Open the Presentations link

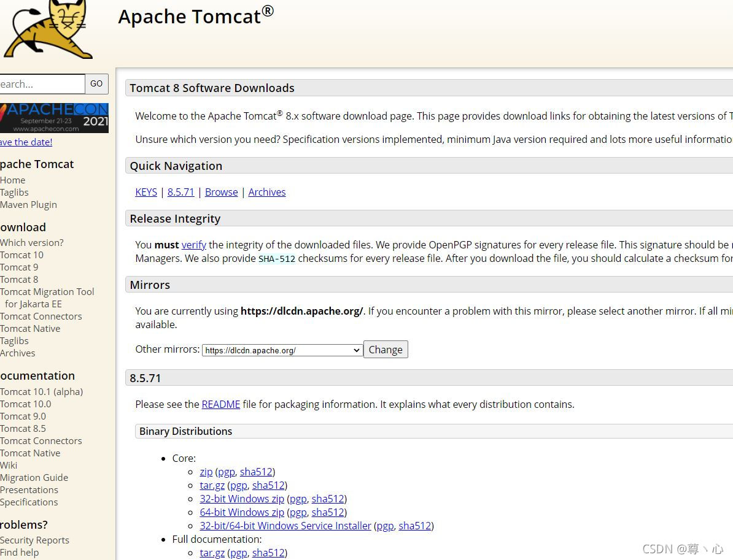coord(29,490)
